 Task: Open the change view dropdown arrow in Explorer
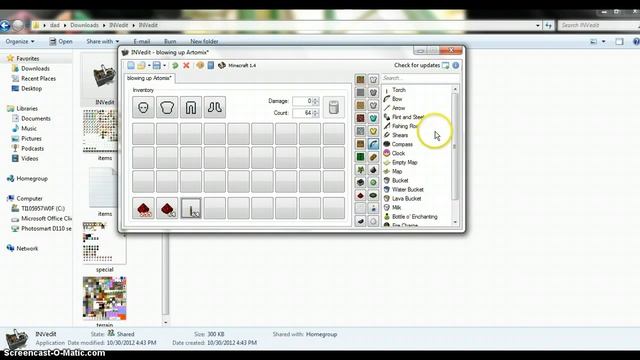coord(604,42)
